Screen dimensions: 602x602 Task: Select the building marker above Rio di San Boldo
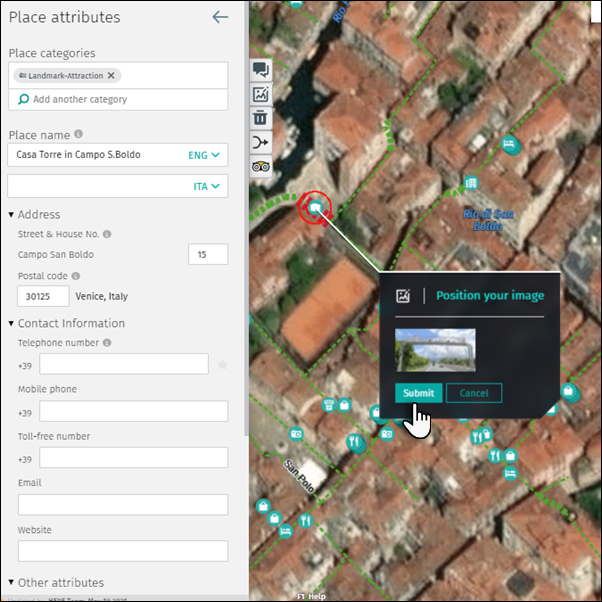tap(471, 183)
